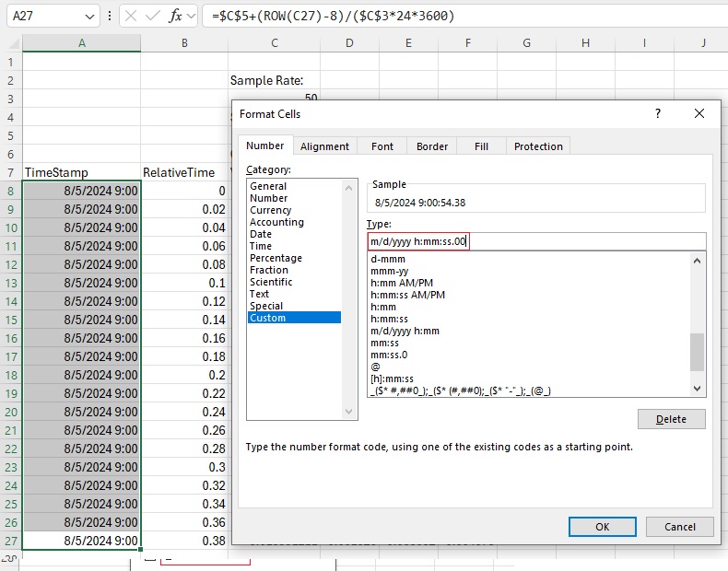Click the Format Cells help question mark

pos(658,113)
